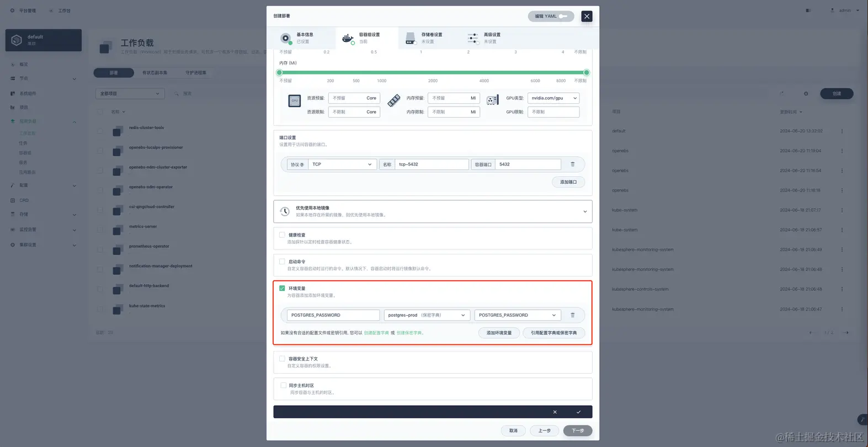Close the 创建部署 dialog
This screenshot has height=447, width=868.
587,16
